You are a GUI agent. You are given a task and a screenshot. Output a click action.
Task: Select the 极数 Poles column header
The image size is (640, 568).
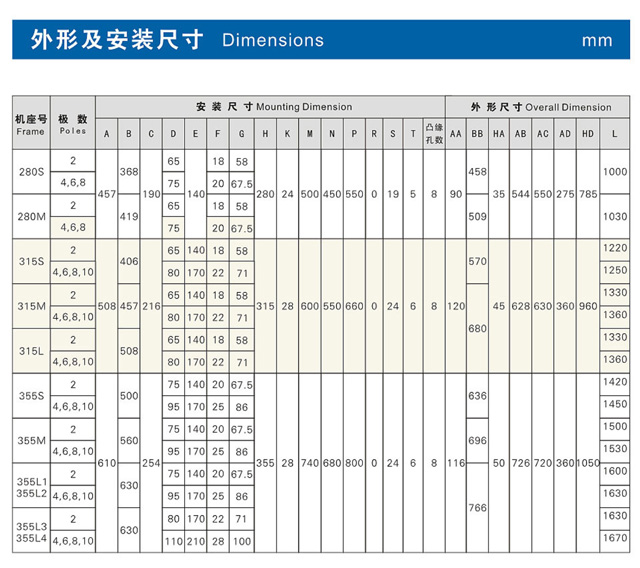73,123
